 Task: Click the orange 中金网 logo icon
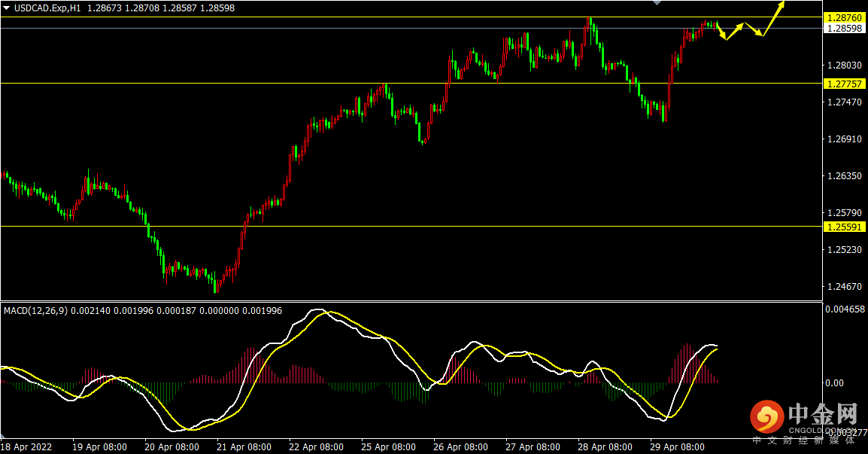click(766, 417)
